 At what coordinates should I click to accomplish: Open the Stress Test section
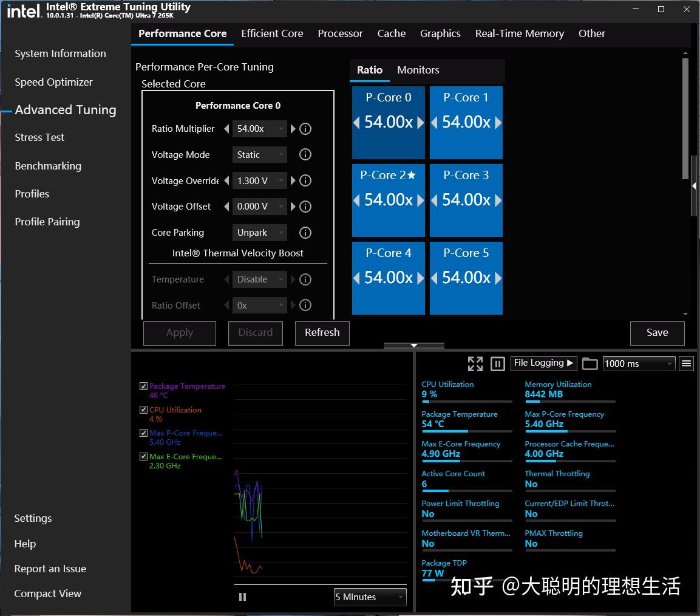point(39,137)
